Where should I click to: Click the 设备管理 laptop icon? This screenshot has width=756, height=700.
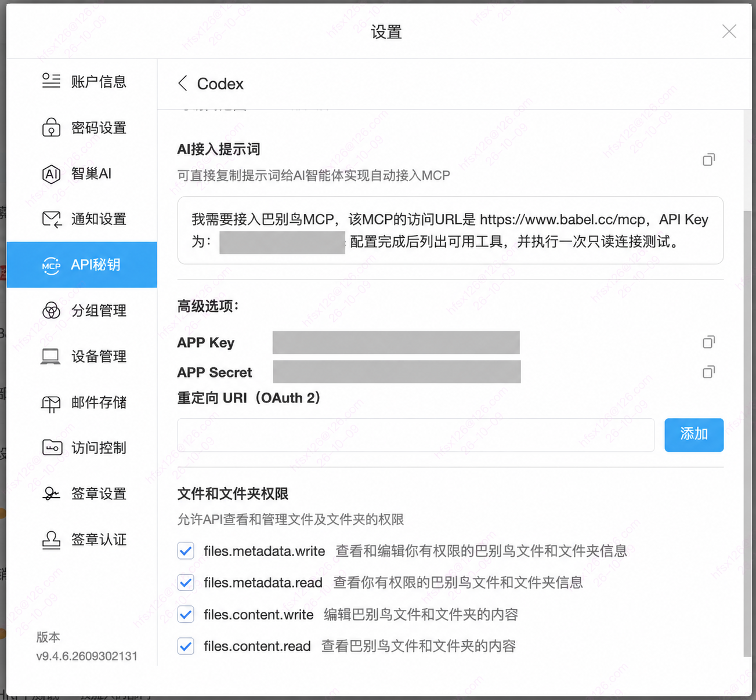click(50, 356)
